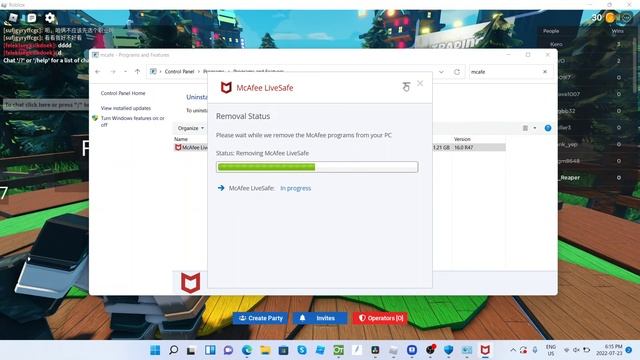
Task: Switch to McAfee app on taskbar
Action: point(485,350)
